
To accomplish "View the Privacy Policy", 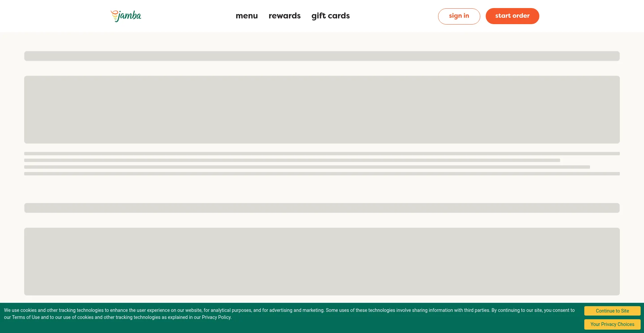I will click(216, 317).
